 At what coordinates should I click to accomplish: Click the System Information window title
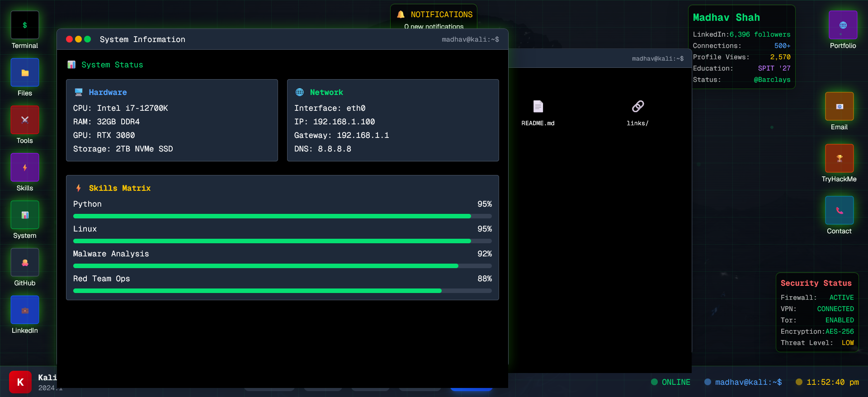pyautogui.click(x=142, y=39)
